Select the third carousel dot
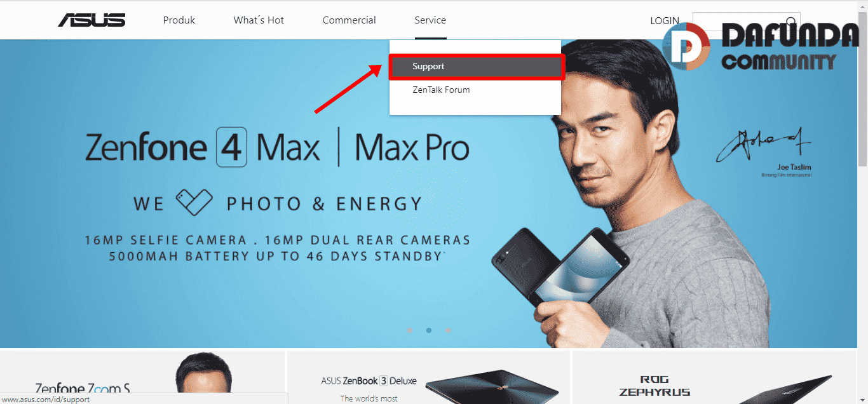Viewport: 868px width, 404px height. [x=448, y=330]
